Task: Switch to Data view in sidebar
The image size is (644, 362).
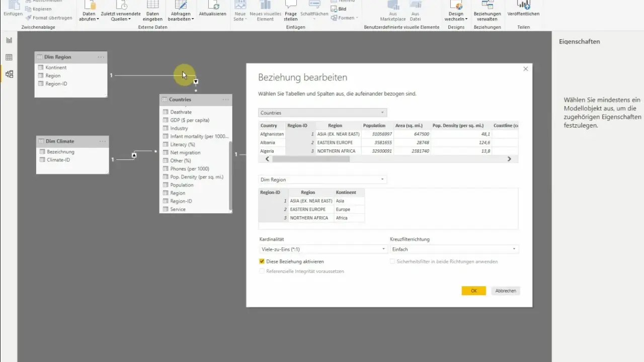Action: [9, 57]
